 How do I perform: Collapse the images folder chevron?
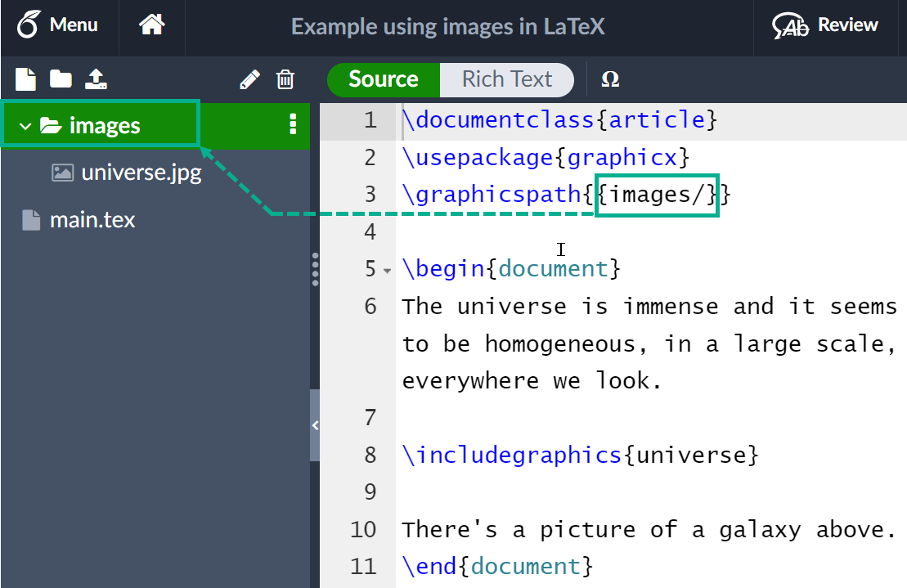click(25, 126)
